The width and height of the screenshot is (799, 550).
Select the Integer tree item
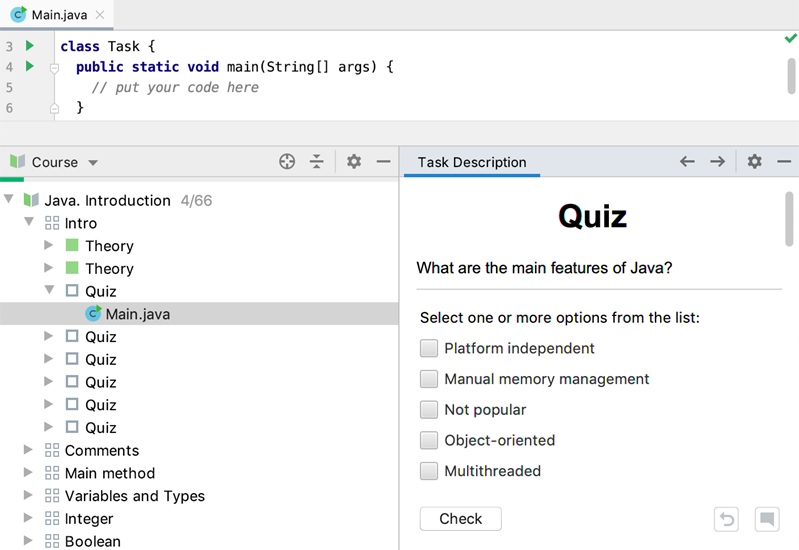(x=89, y=519)
